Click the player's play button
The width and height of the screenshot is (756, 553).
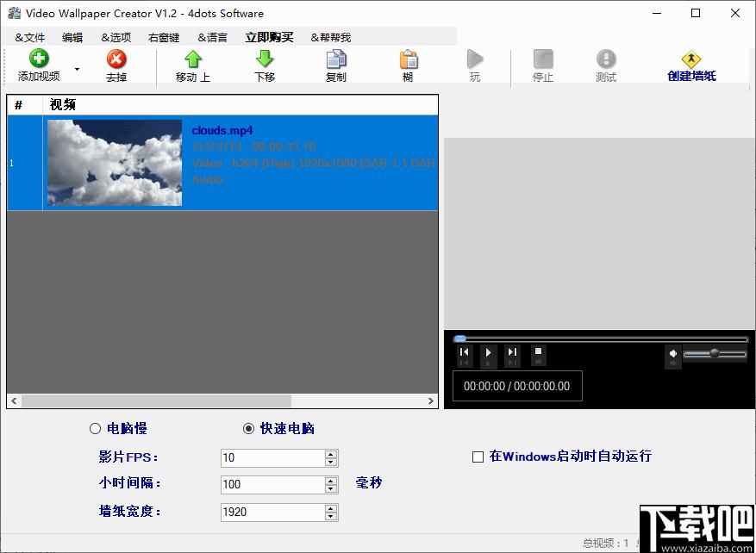pos(489,352)
